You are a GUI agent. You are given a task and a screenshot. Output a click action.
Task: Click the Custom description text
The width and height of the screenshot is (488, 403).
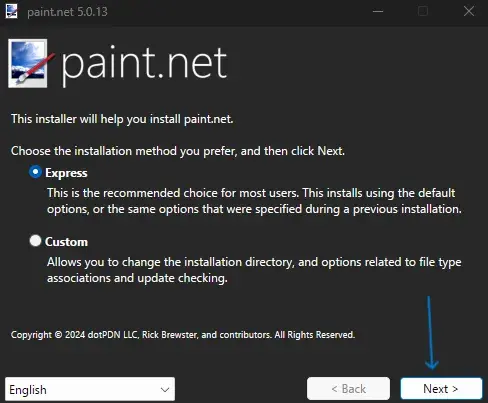pos(254,270)
